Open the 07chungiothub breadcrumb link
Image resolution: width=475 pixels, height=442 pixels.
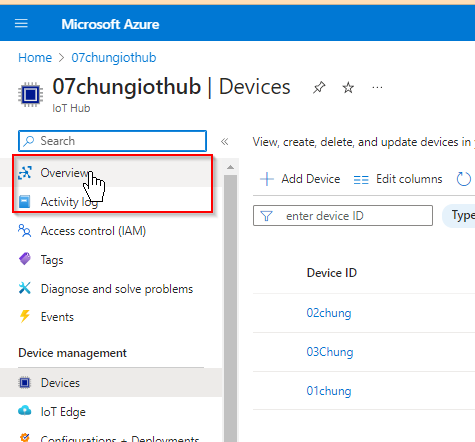point(114,58)
